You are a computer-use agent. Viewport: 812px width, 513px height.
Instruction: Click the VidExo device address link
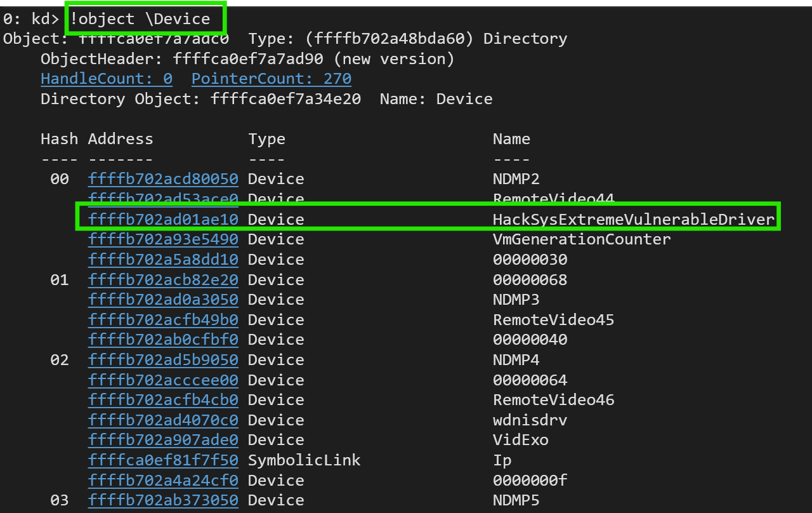point(163,440)
